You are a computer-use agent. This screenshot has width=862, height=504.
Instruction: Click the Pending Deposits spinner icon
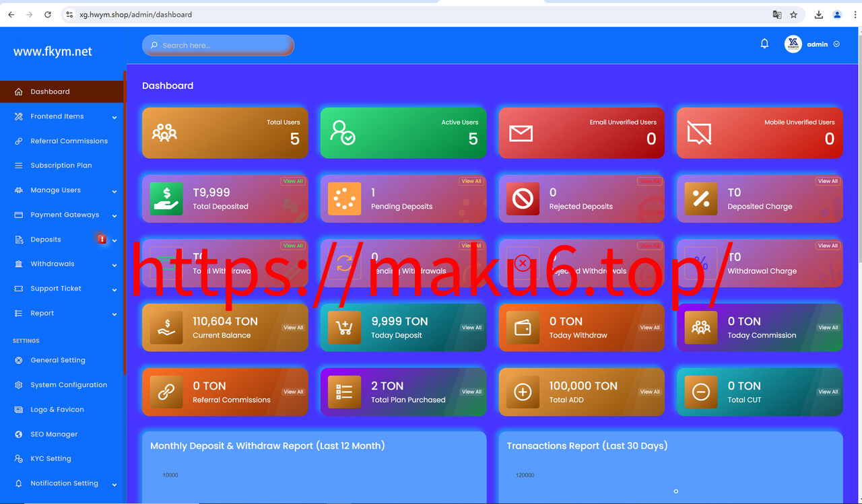pyautogui.click(x=344, y=199)
